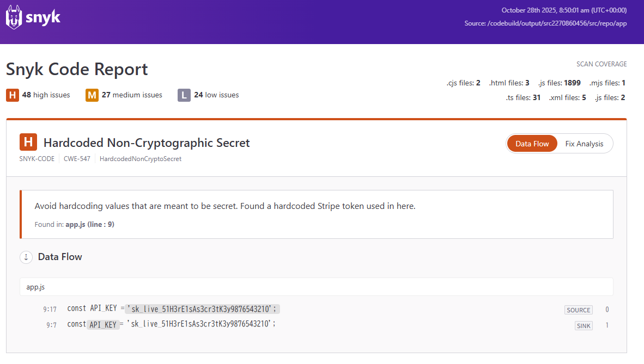The image size is (644, 364).
Task: Click the circular arrow icon beside Data Flow
Action: pos(26,257)
